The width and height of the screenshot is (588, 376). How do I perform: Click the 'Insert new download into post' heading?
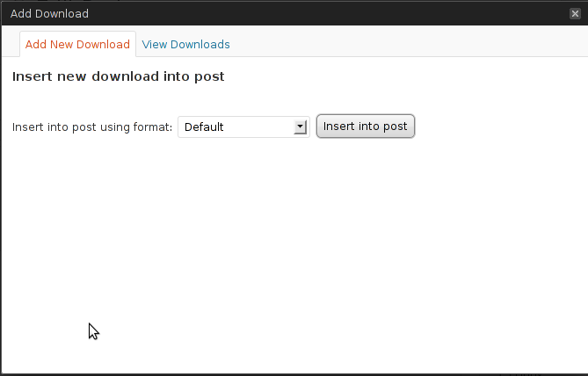(118, 76)
